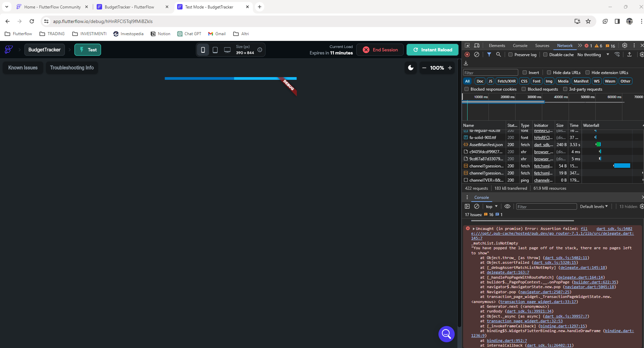Open console drawer three-dot menu
The width and height of the screenshot is (644, 348).
(x=467, y=197)
